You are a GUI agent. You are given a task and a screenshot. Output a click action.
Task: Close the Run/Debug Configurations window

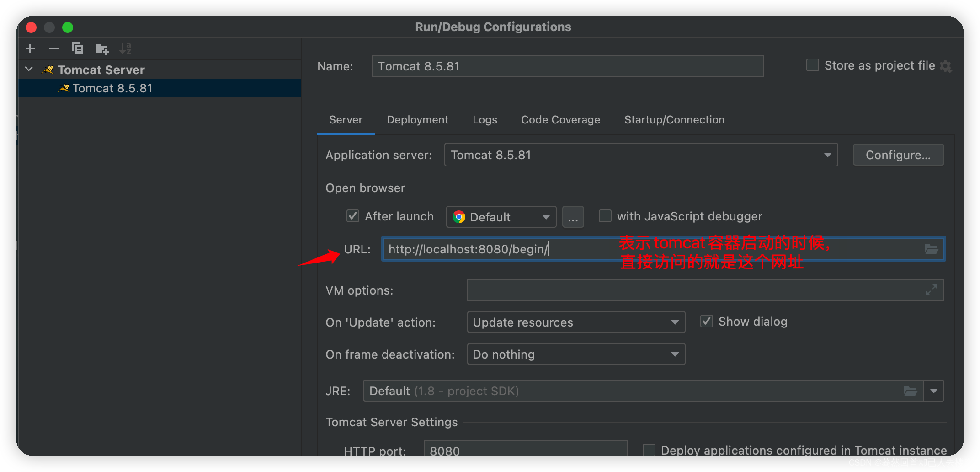click(x=31, y=27)
